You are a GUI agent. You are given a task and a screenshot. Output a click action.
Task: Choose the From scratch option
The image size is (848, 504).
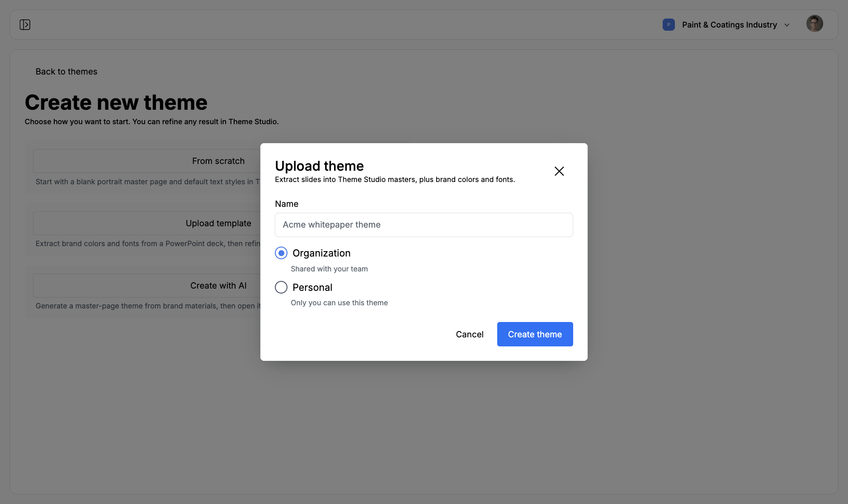(x=147, y=161)
